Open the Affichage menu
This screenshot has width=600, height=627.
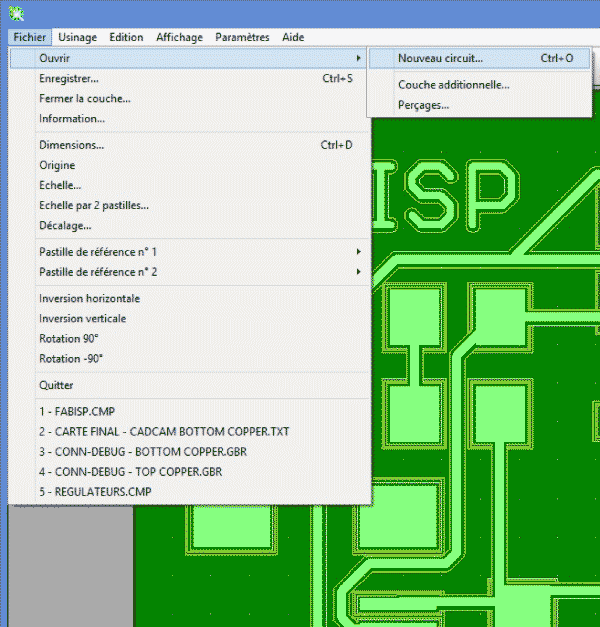click(x=179, y=37)
